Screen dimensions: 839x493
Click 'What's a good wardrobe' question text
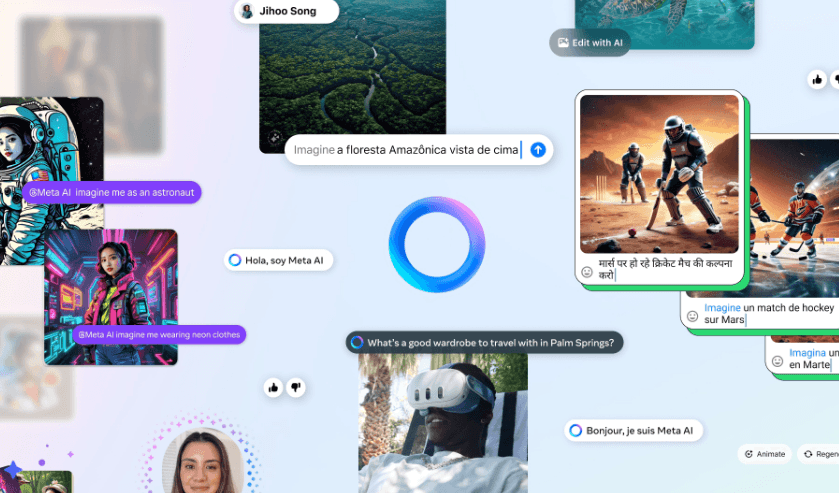pyautogui.click(x=491, y=343)
